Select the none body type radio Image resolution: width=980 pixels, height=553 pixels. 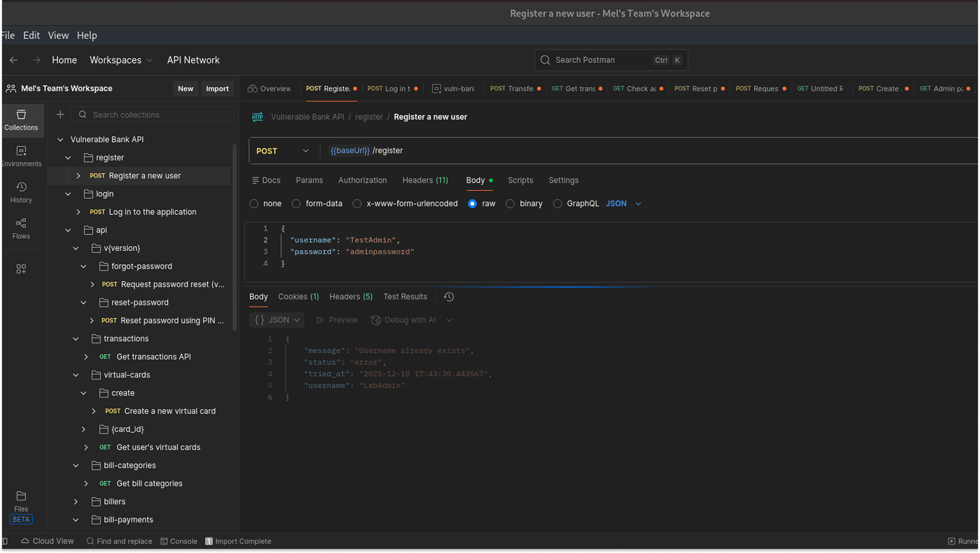click(x=254, y=204)
